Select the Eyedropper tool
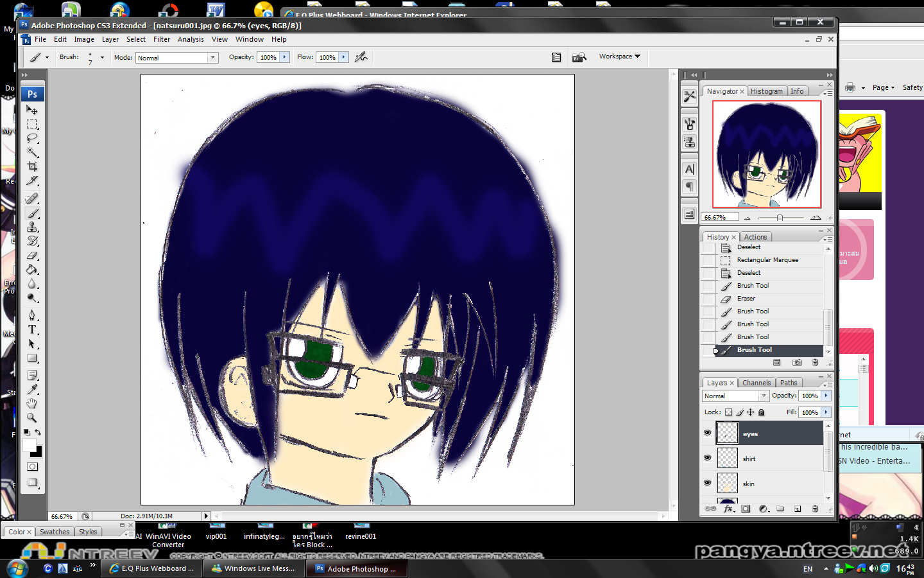This screenshot has width=924, height=578. [32, 389]
